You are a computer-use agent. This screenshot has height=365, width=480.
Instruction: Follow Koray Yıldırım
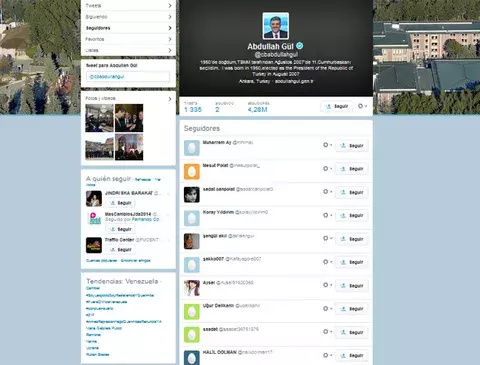point(352,216)
